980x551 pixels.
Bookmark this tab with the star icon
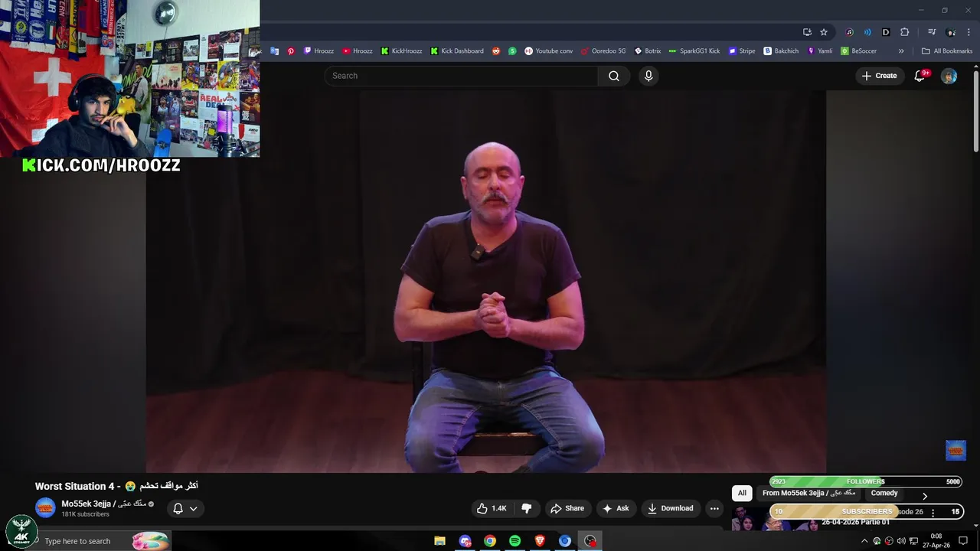click(x=824, y=32)
